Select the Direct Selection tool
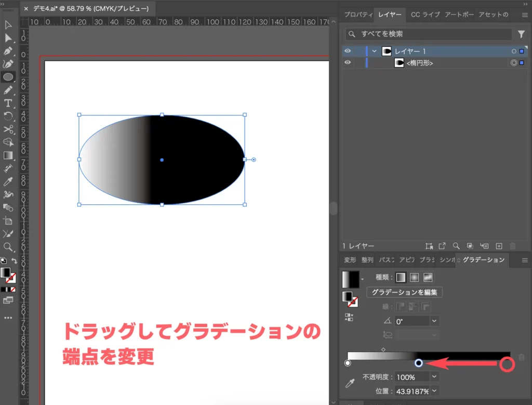The width and height of the screenshot is (532, 405). [x=8, y=38]
